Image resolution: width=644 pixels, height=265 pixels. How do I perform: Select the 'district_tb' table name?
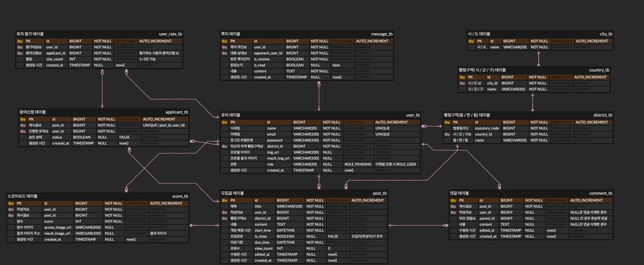coord(603,115)
